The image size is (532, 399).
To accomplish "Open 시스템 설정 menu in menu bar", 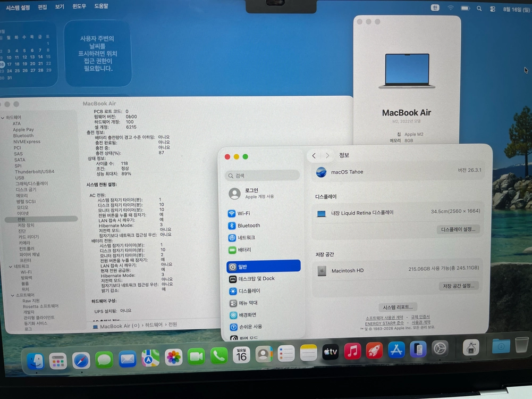I will pyautogui.click(x=18, y=7).
